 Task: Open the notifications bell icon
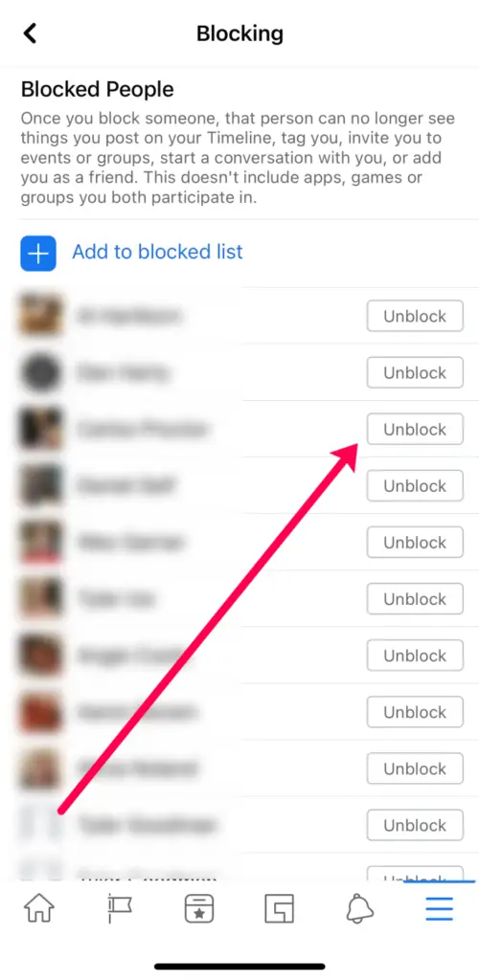(x=359, y=909)
